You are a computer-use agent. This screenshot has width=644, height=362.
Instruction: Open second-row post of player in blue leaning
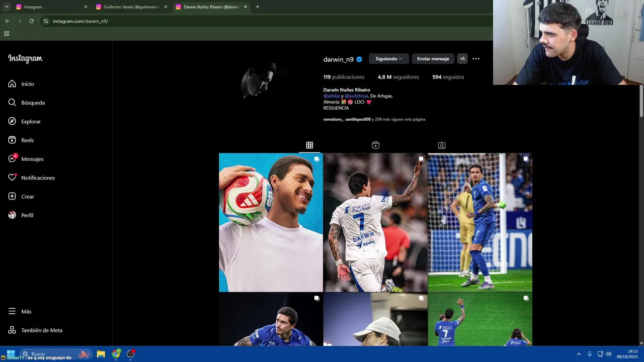pos(271,319)
